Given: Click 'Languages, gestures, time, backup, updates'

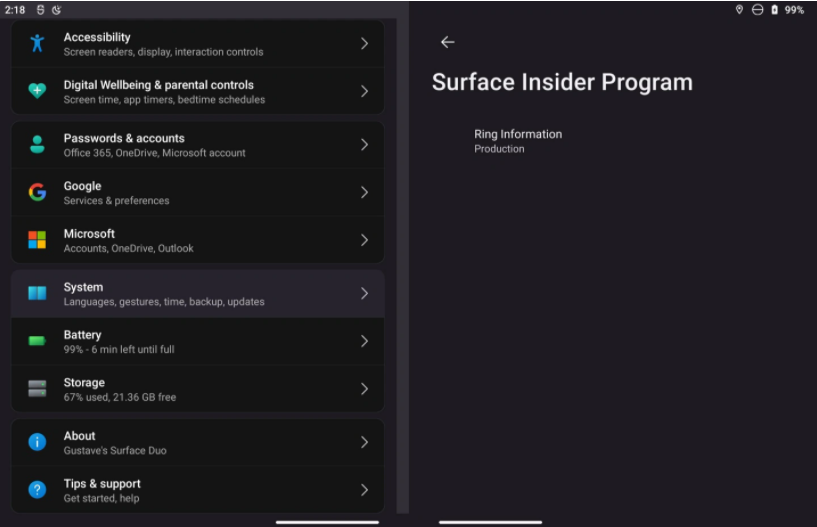Looking at the screenshot, I should click(x=164, y=302).
